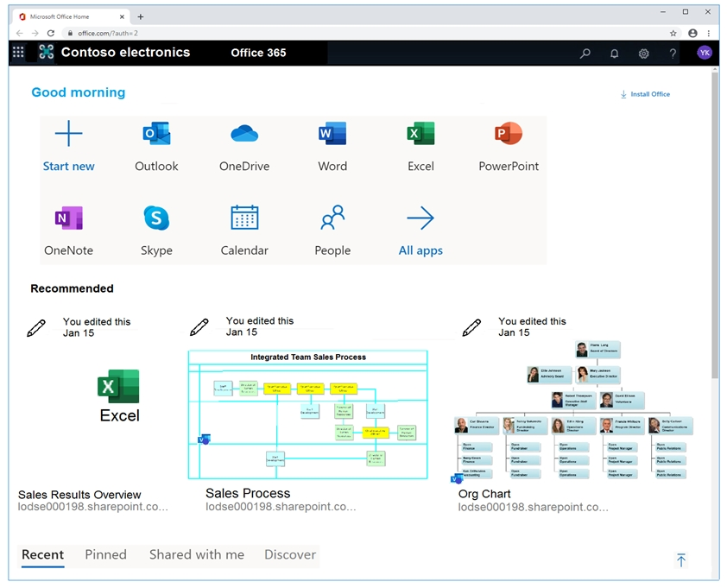Open the Outlook app icon
This screenshot has width=727, height=588.
tap(156, 135)
